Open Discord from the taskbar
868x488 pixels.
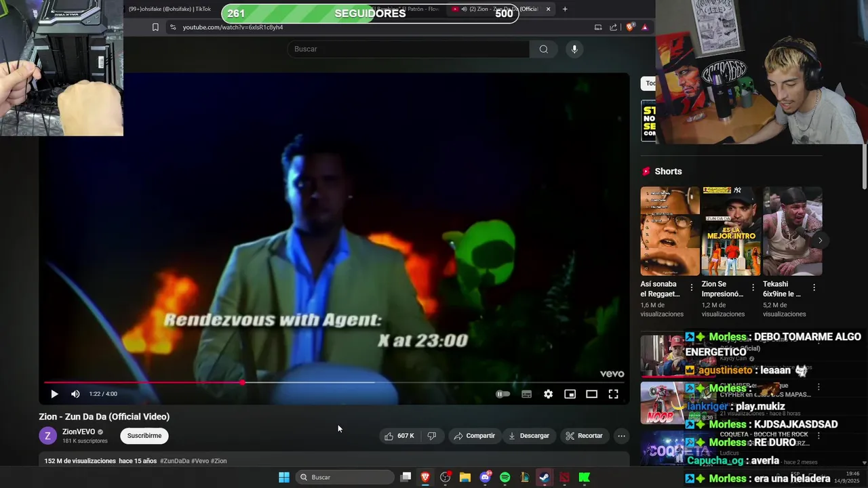pos(485,477)
